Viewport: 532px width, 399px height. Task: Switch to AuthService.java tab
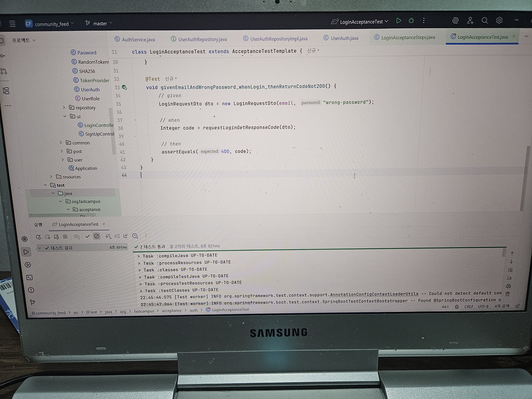coord(135,40)
